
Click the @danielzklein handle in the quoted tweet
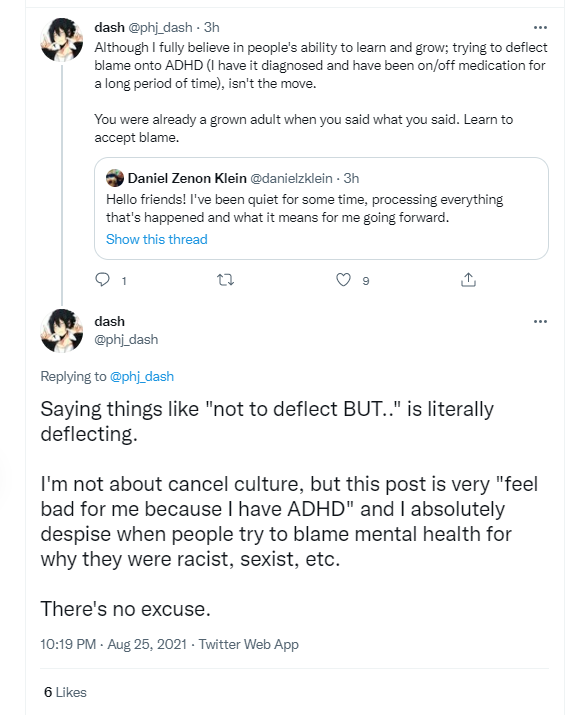point(291,178)
